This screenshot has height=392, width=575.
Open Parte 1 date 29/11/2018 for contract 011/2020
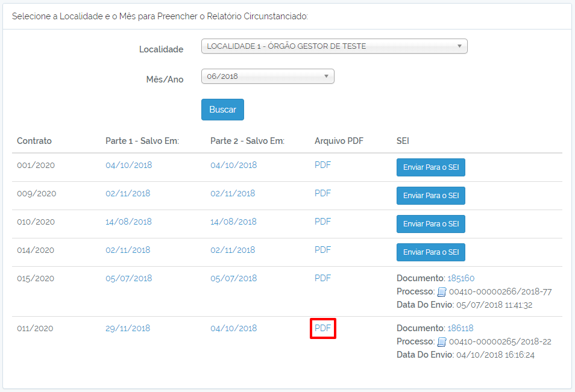(x=128, y=328)
